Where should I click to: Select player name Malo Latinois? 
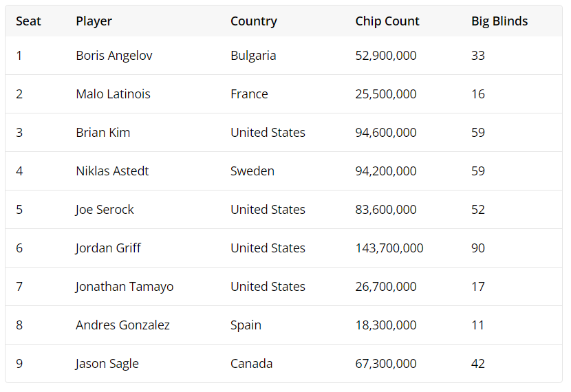113,94
